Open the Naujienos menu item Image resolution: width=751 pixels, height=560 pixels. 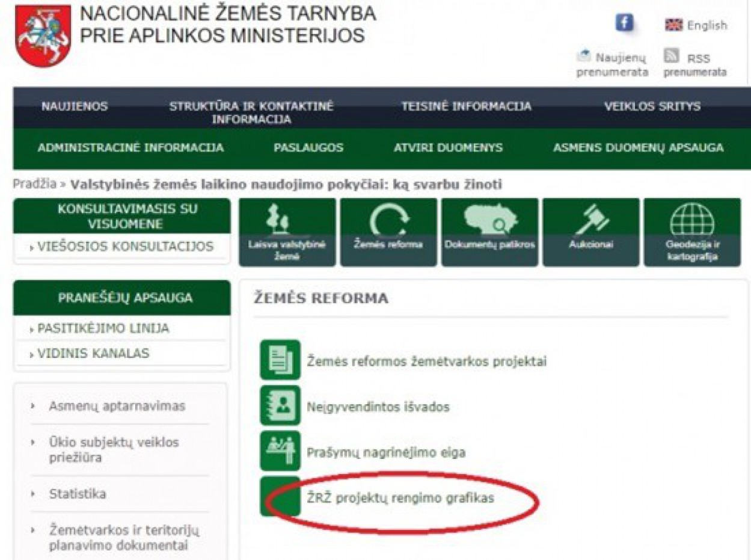pos(75,106)
